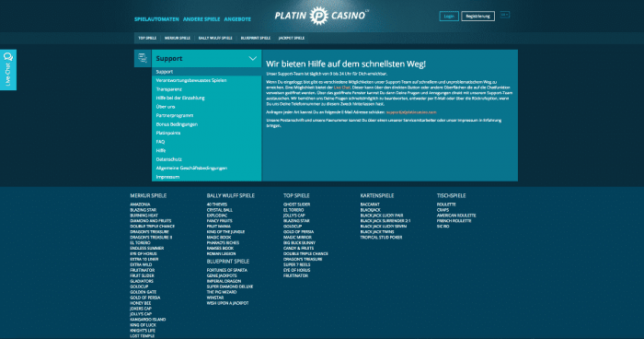Open the Extra 10 Liner link
This screenshot has height=339, width=644.
tap(144, 259)
